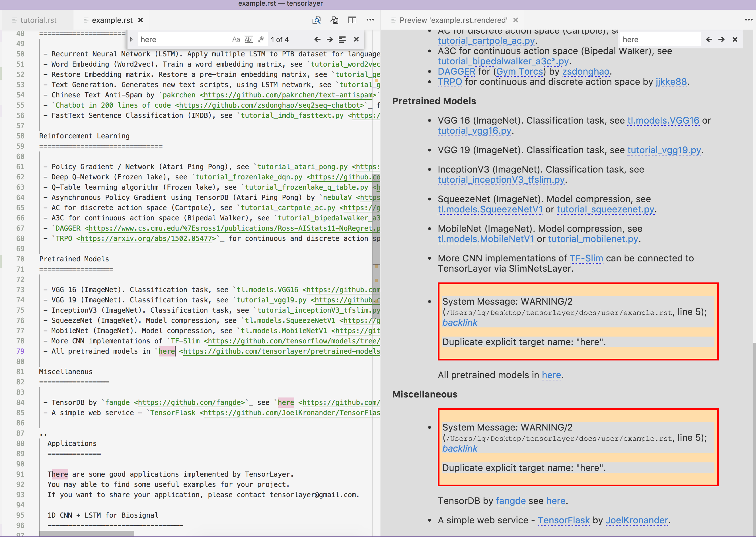Open the preview to the side icon
This screenshot has width=756, height=537.
[x=316, y=20]
